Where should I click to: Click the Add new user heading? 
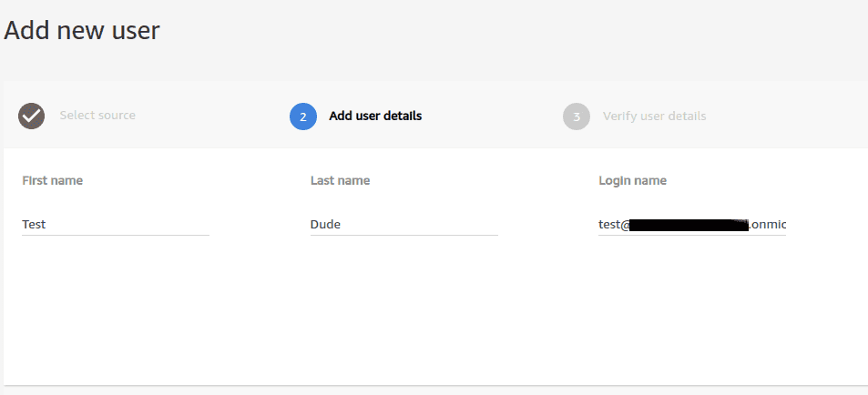tap(82, 30)
